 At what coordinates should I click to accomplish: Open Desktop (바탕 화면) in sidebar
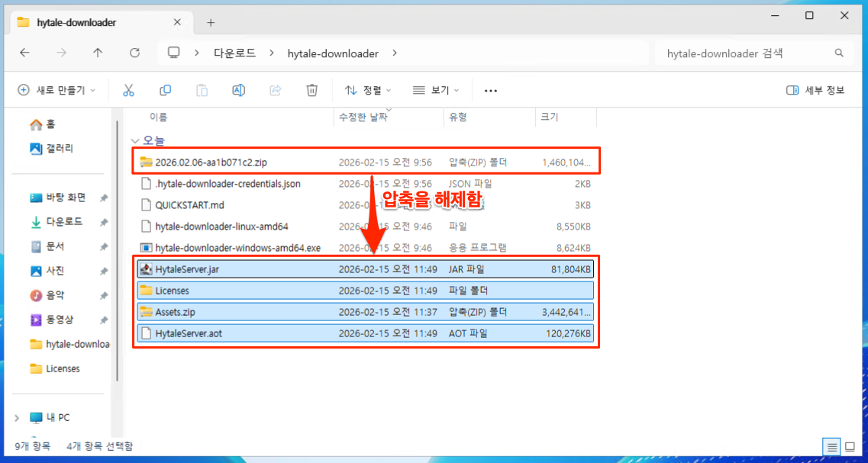point(58,198)
